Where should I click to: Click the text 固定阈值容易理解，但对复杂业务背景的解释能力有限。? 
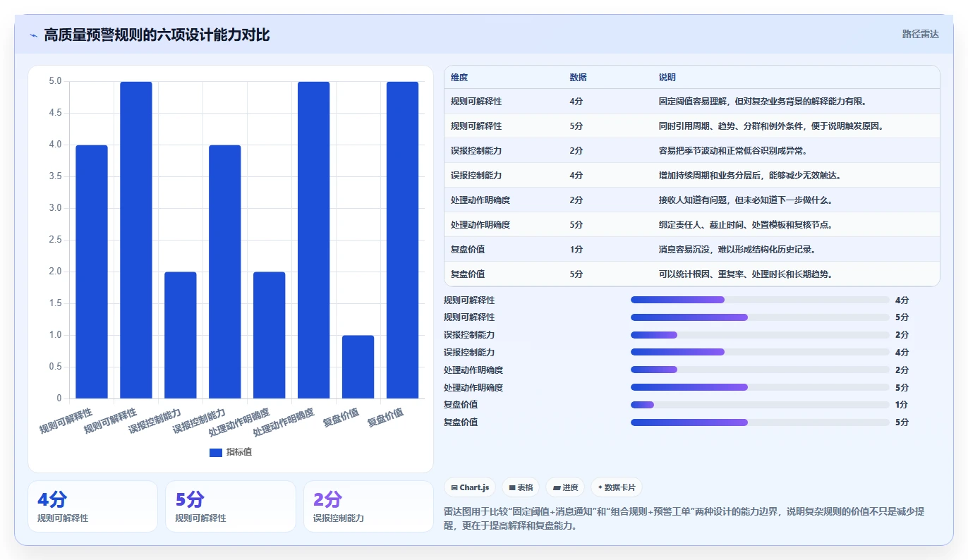pyautogui.click(x=763, y=102)
